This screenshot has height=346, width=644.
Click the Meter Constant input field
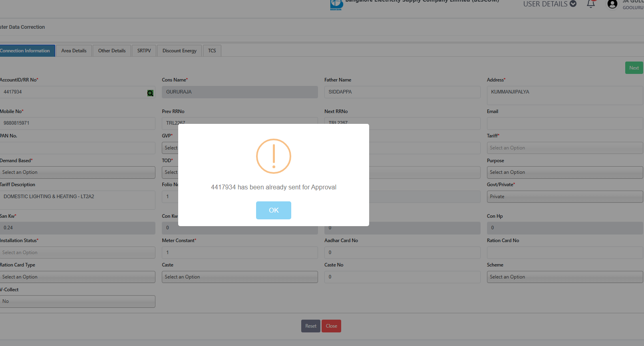pos(240,253)
